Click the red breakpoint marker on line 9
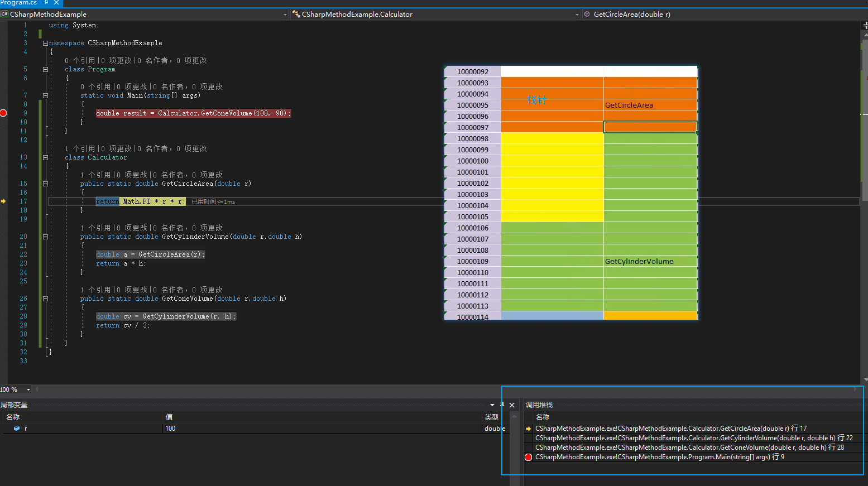The image size is (868, 486). (3, 113)
